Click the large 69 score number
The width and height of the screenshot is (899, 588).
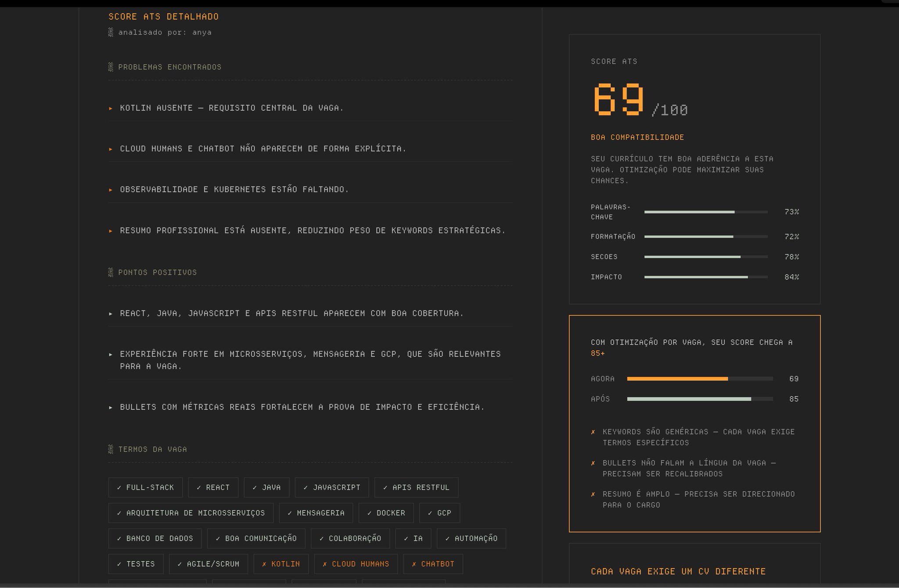pos(619,99)
